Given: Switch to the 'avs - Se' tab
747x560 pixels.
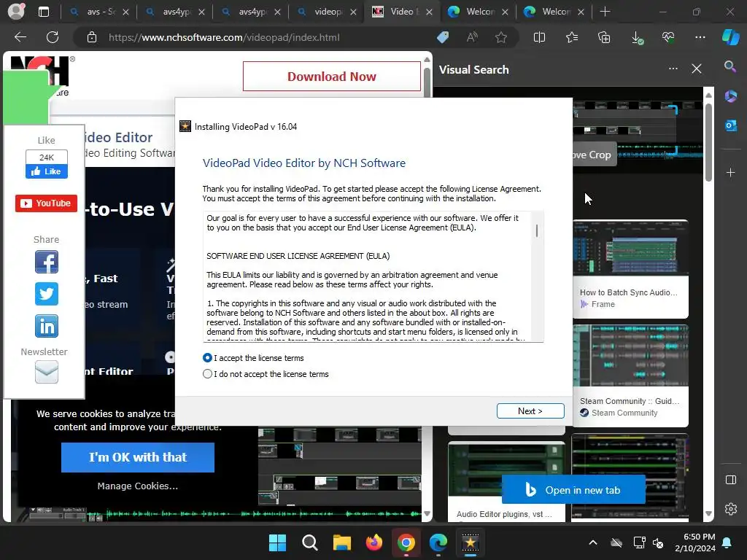Looking at the screenshot, I should (x=99, y=12).
